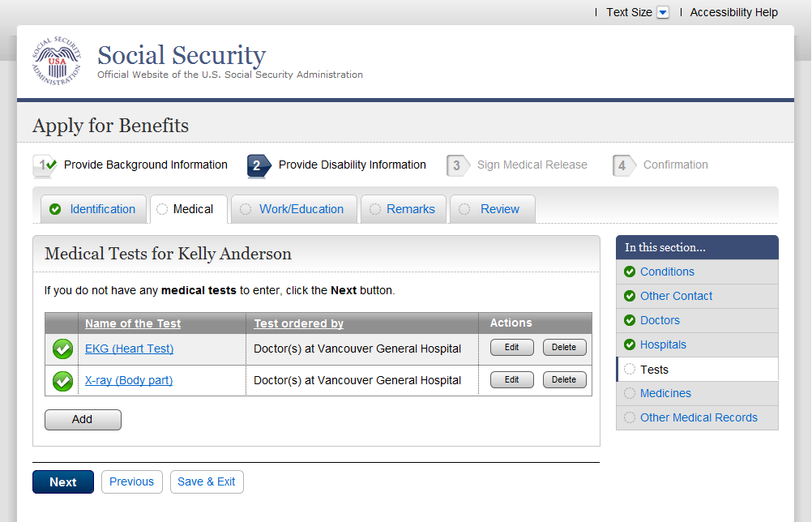Sort table by Test ordered by
812x522 pixels.
click(298, 323)
